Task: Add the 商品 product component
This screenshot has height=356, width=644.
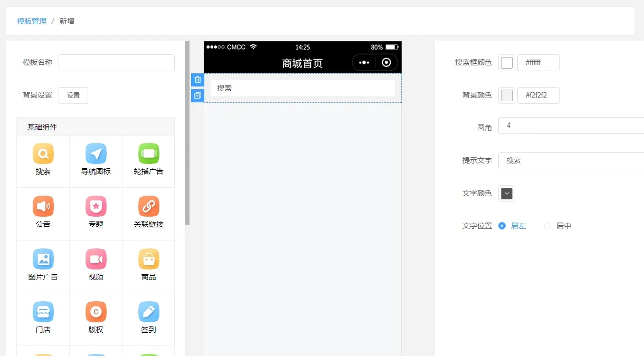Action: pyautogui.click(x=149, y=266)
